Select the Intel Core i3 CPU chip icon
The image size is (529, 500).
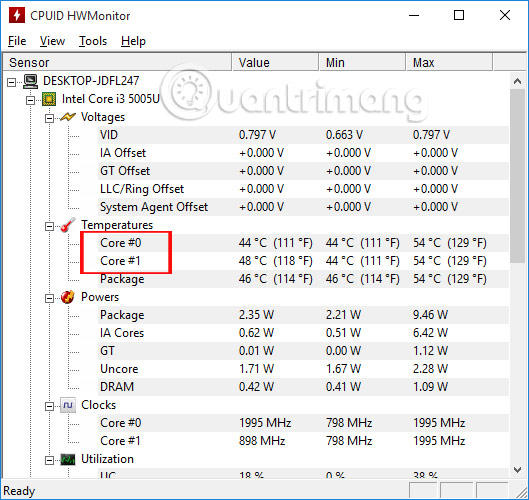tap(49, 99)
